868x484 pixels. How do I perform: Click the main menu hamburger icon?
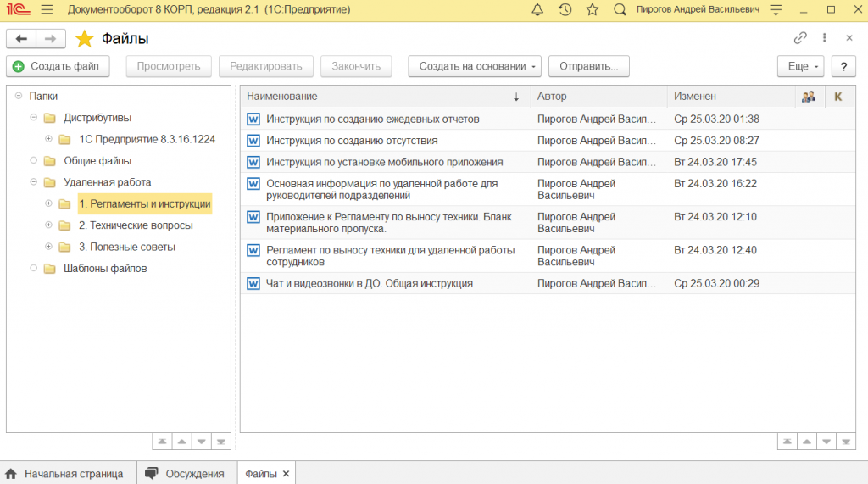pos(47,9)
